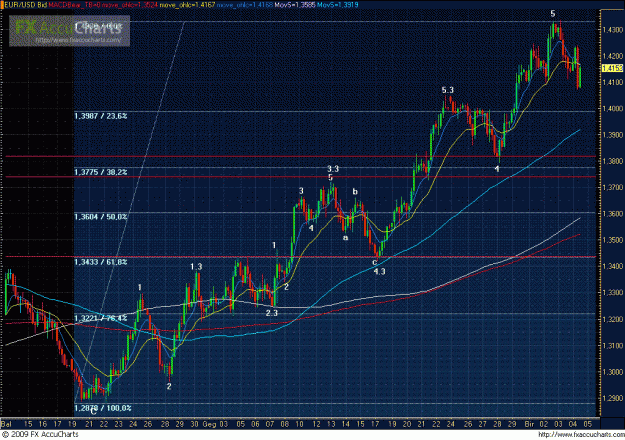Click the 'Bal' month label on date axis
Screen dimensions: 625x440
click(6, 424)
